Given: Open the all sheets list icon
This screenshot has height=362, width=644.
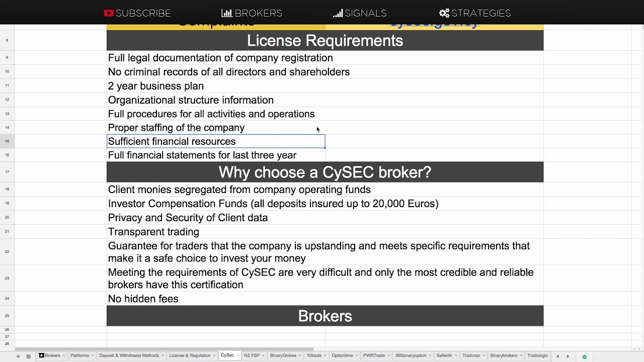Looking at the screenshot, I should coord(28,356).
